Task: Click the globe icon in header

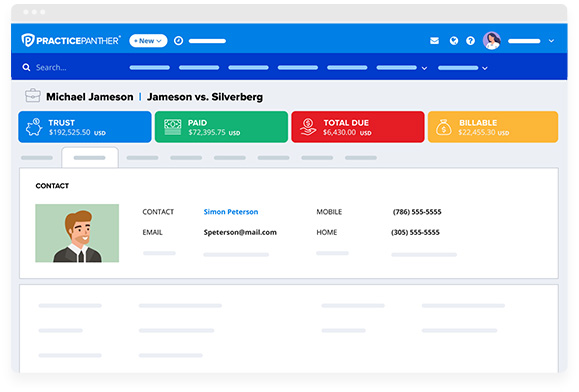Action: pos(454,41)
